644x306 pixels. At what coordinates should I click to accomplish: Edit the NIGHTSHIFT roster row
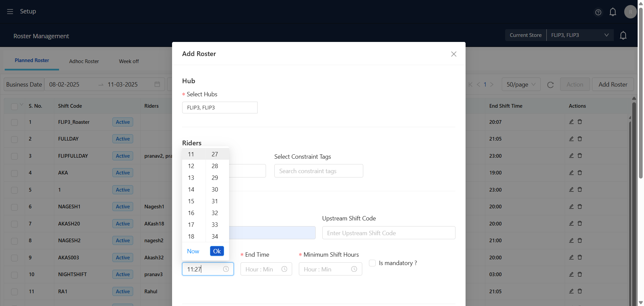point(571,274)
